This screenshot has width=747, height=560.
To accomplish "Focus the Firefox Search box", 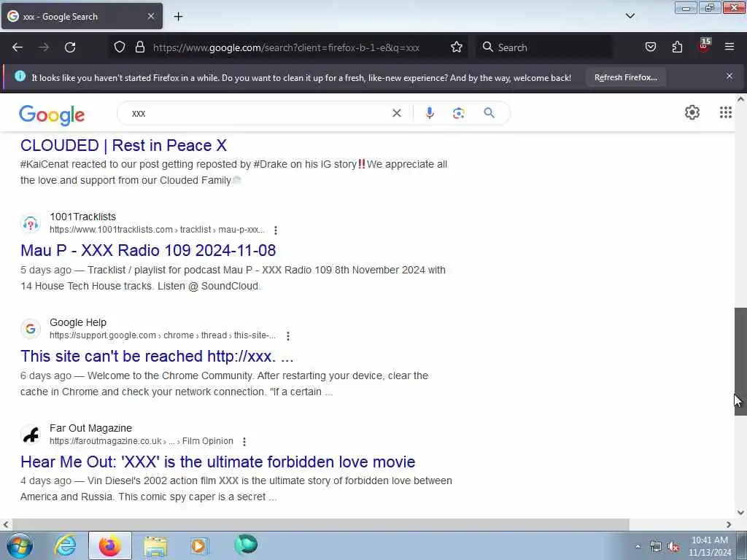I will tap(544, 47).
